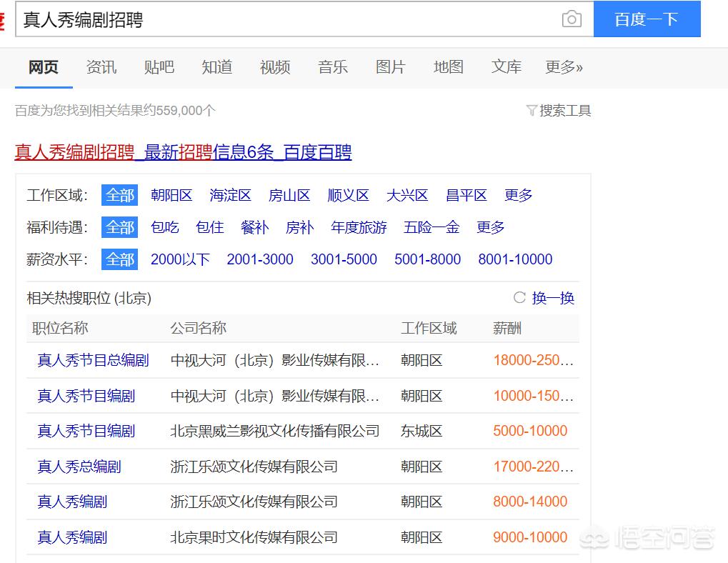
Task: Expand the 更多» tab menu
Action: tap(564, 67)
